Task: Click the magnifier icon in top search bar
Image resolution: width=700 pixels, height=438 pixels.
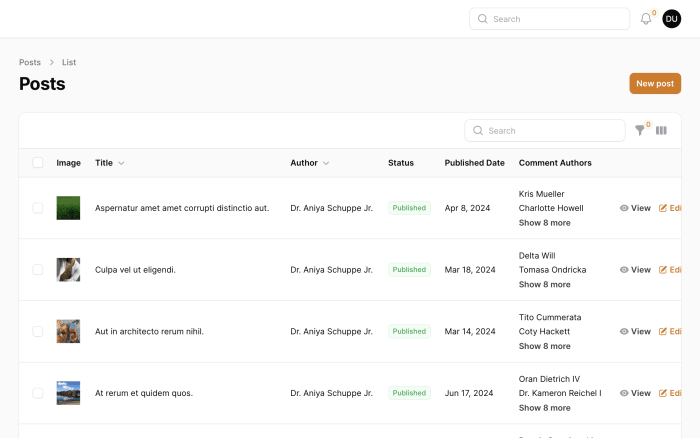Action: point(483,19)
